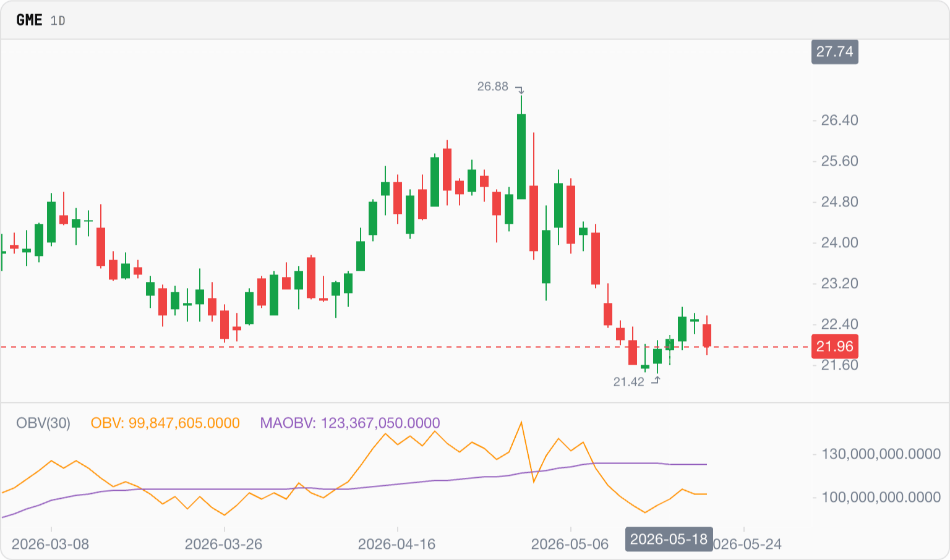Click the 27.74 crosshair price tag
The image size is (950, 560).
click(834, 51)
